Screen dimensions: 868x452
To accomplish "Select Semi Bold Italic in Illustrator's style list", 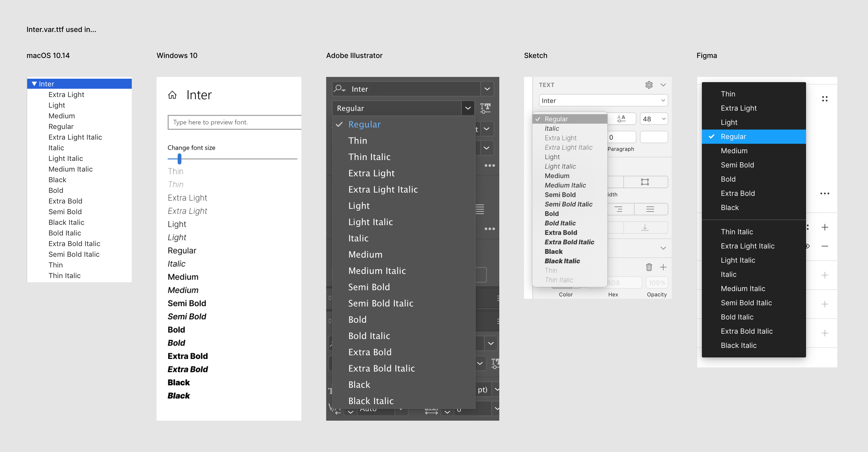I will tap(381, 303).
